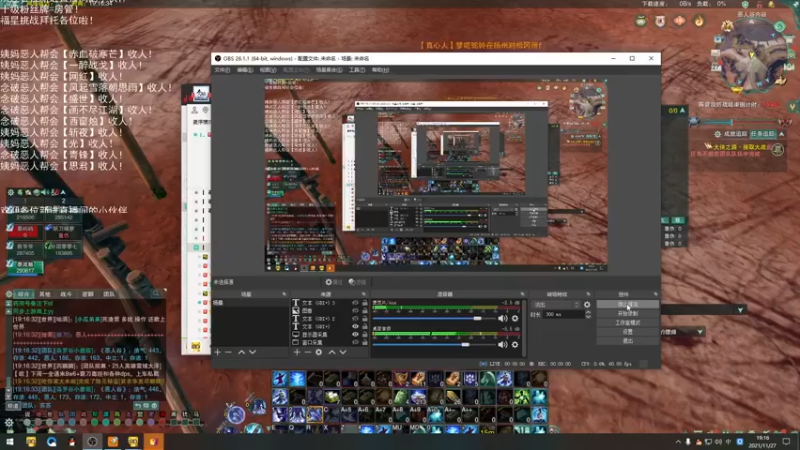Open the notification center in system tray
This screenshot has width=800, height=450.
click(x=786, y=442)
